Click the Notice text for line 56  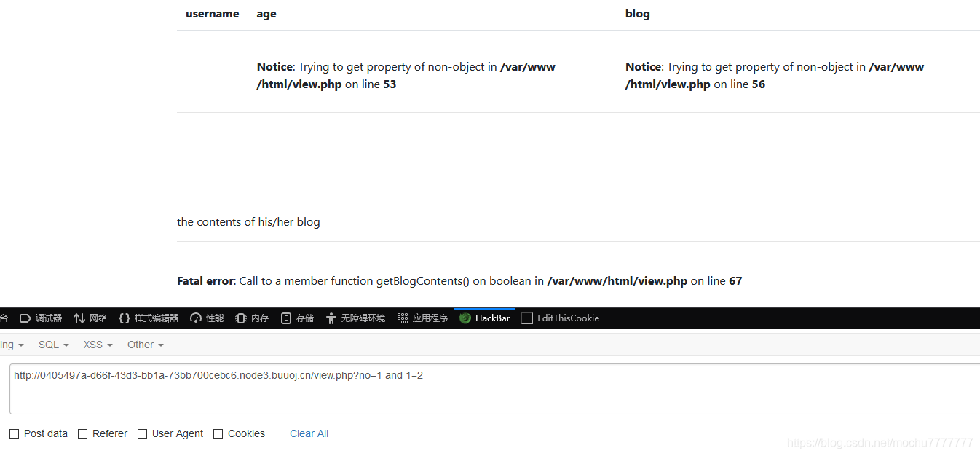(x=775, y=76)
